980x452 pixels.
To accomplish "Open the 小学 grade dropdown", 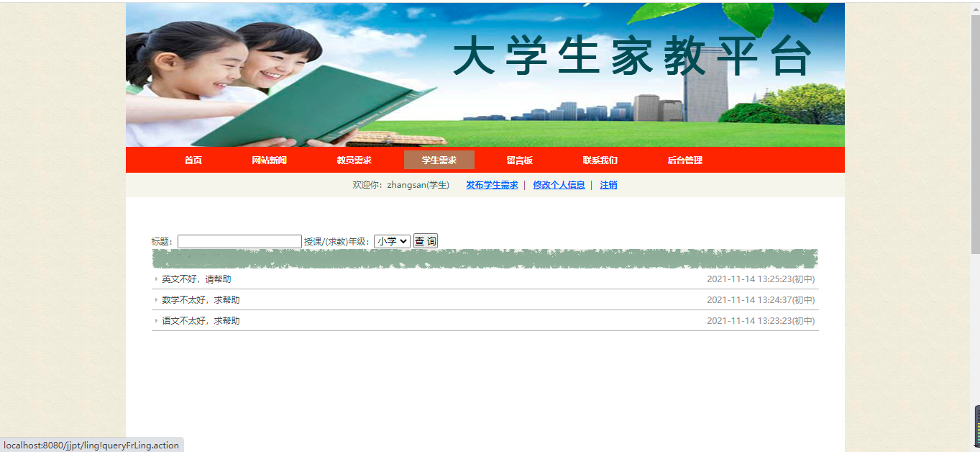I will pyautogui.click(x=392, y=242).
